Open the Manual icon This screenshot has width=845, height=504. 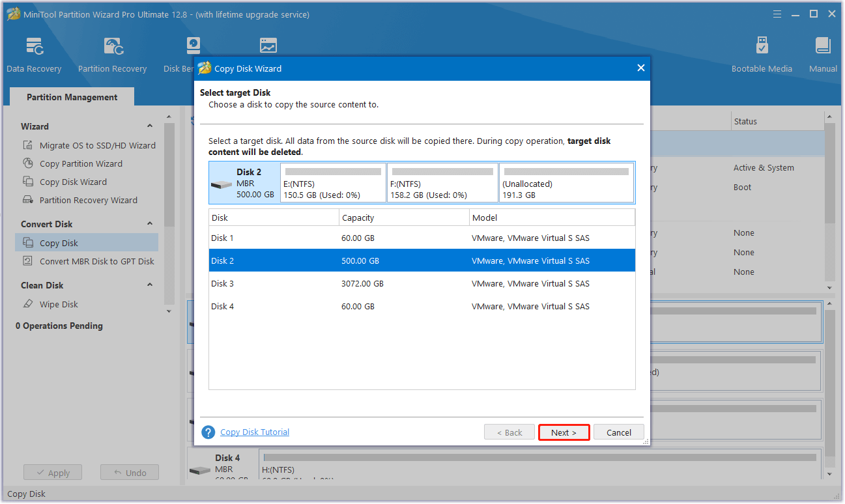coord(823,55)
